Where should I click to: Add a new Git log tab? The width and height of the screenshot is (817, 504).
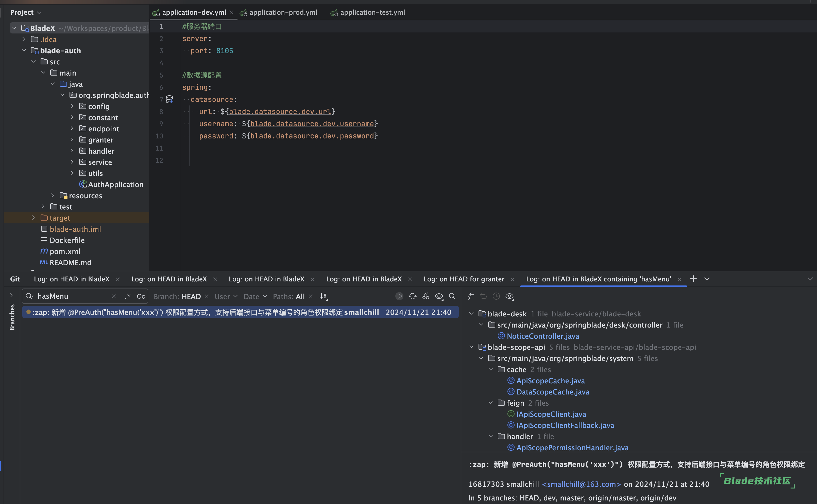tap(693, 279)
